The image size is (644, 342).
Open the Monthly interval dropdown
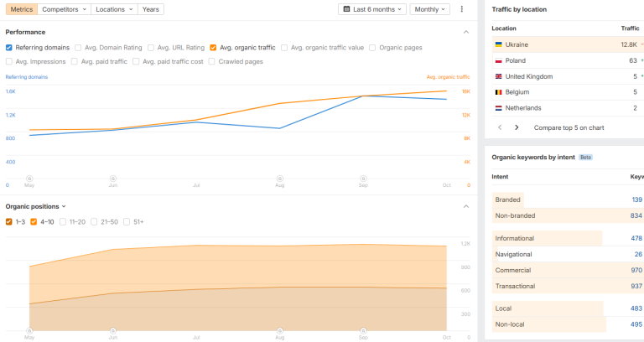click(x=429, y=9)
